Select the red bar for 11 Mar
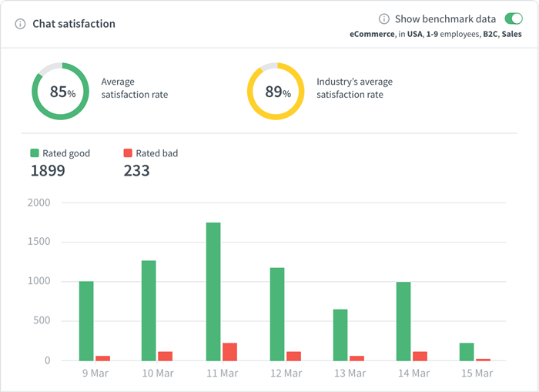 click(x=229, y=351)
